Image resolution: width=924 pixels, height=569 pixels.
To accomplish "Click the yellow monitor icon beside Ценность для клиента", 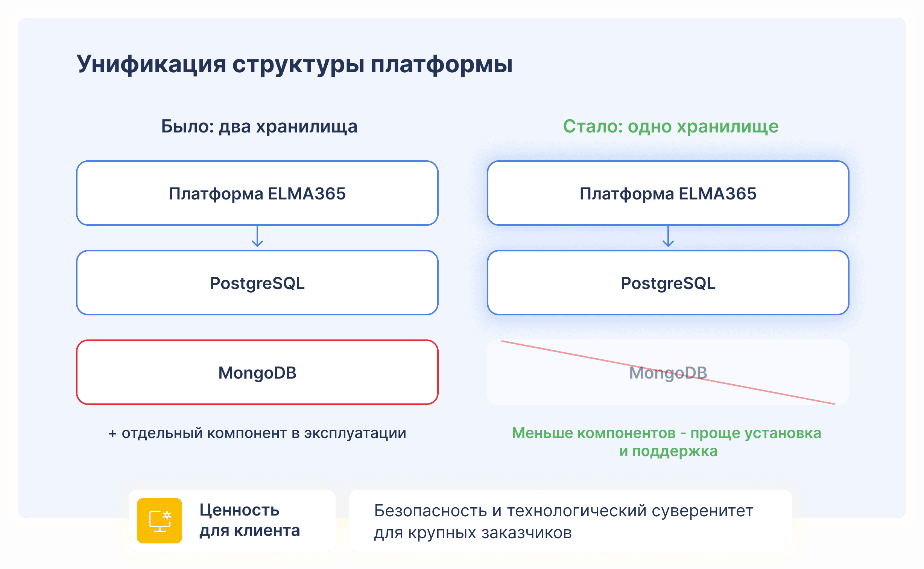I will pos(160,520).
